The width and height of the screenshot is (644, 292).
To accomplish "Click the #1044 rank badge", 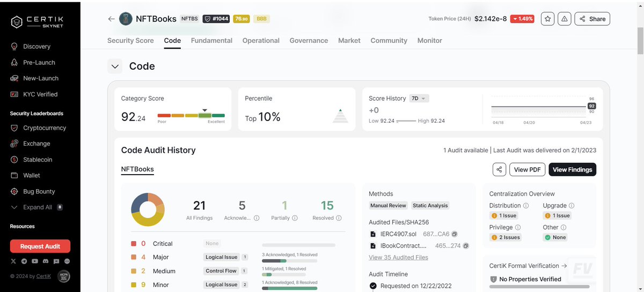I will pos(216,19).
